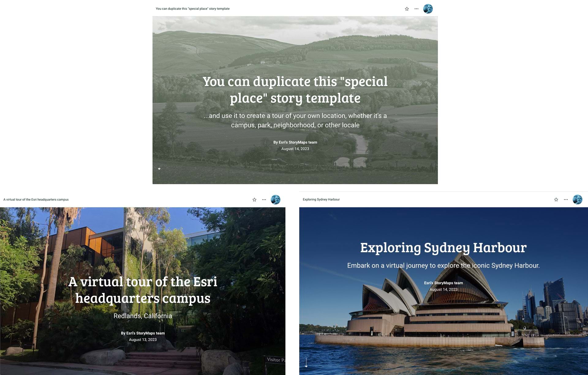Click 'Esri's StoryMaps team' byline on Sydney cover

pyautogui.click(x=443, y=283)
